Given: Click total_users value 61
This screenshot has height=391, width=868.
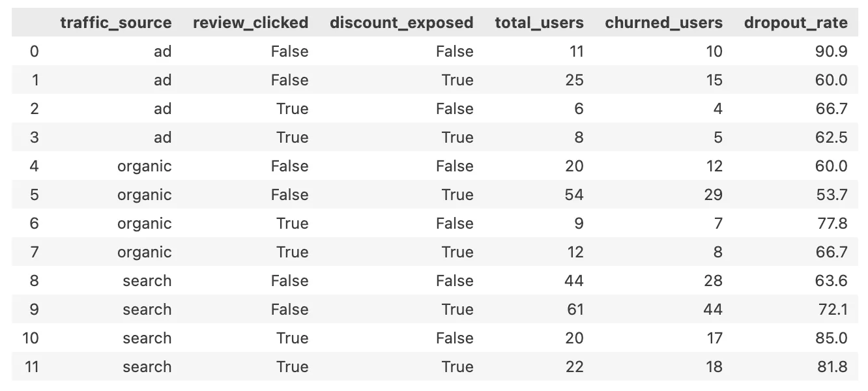Looking at the screenshot, I should click(x=575, y=310).
